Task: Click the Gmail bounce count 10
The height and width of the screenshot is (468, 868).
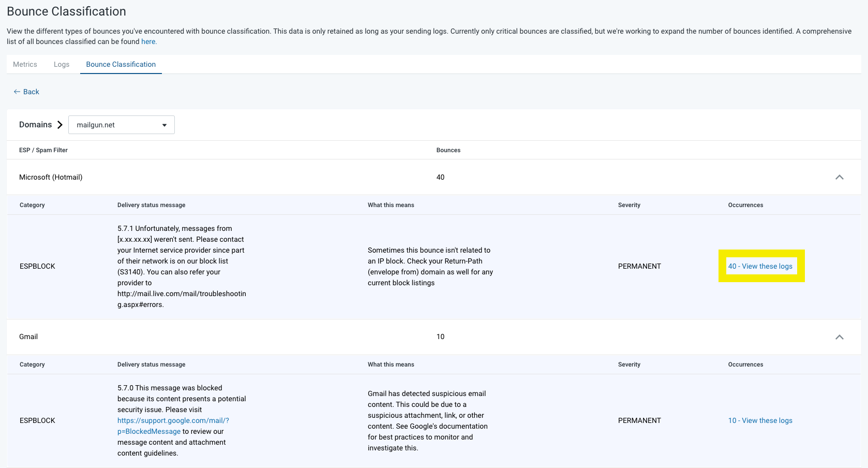Action: point(441,337)
